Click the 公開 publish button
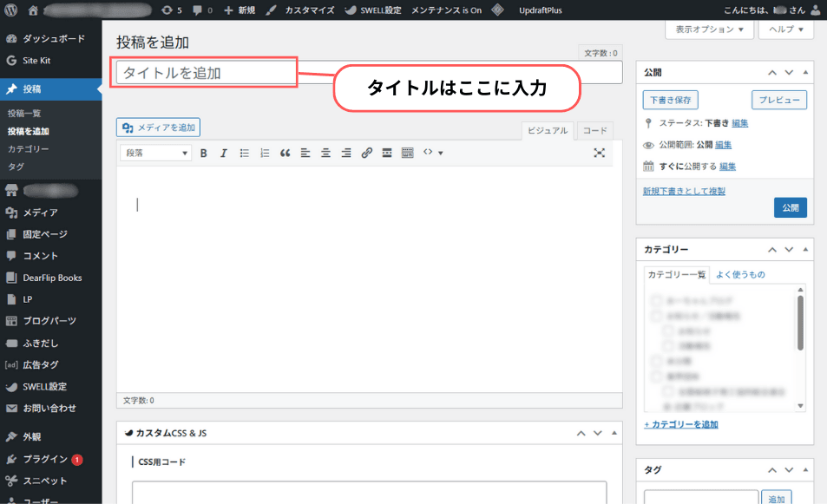 click(x=790, y=208)
